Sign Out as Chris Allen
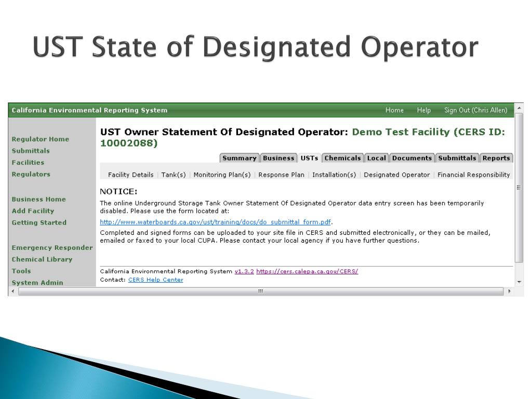Viewport: 532px width, 399px height. (x=476, y=110)
